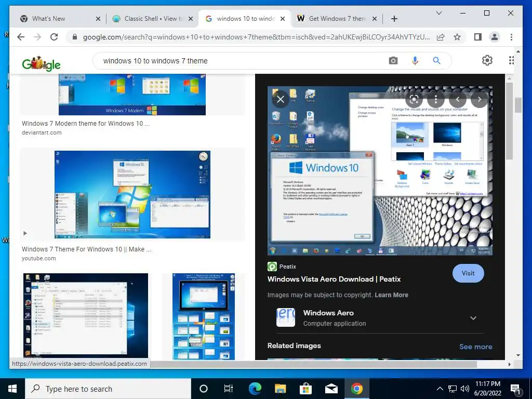Screen dimensions: 532x399
Task: Bookmark this page with the star
Action: point(457,37)
